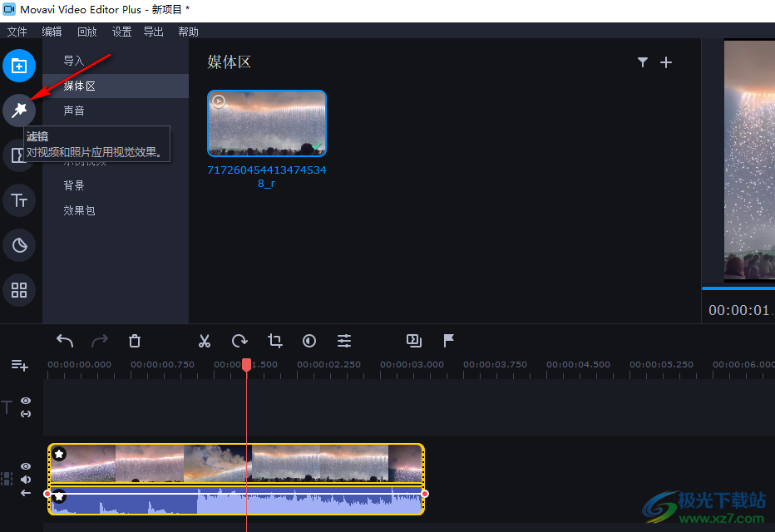
Task: Add a marker flag
Action: (449, 340)
